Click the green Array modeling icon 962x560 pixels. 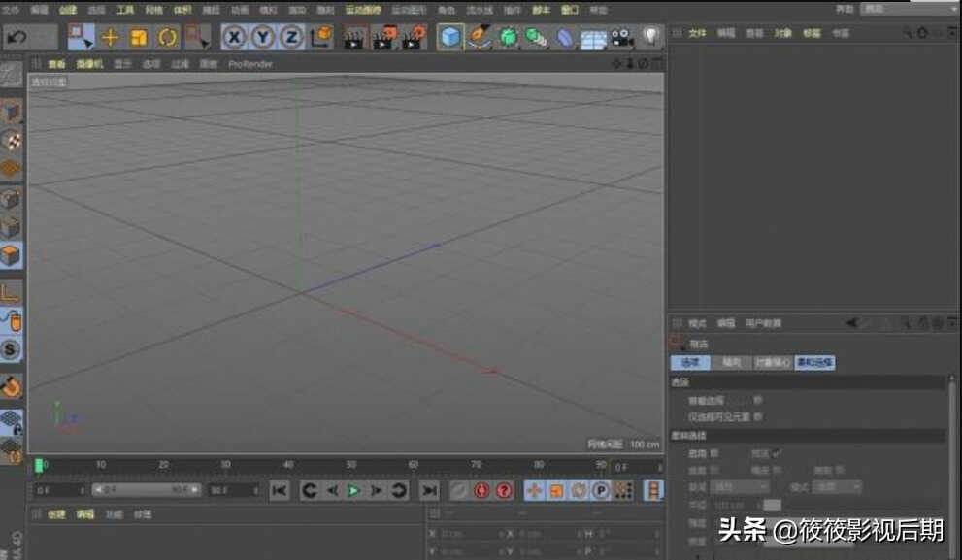536,38
